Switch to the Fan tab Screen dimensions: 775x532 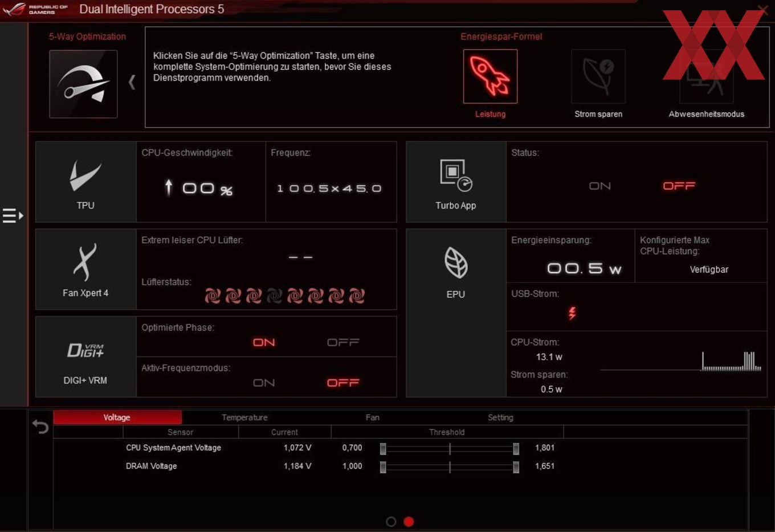[372, 418]
